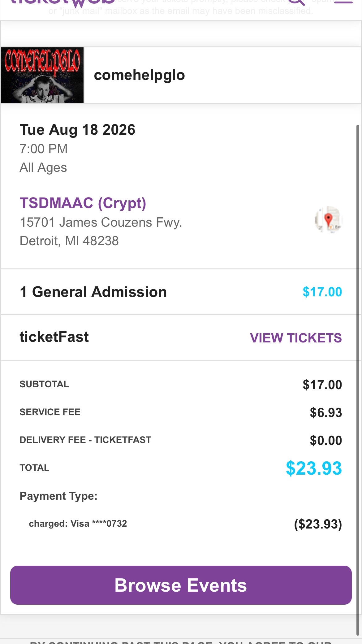This screenshot has height=644, width=362.
Task: Click the comehelpglo event title
Action: point(139,75)
